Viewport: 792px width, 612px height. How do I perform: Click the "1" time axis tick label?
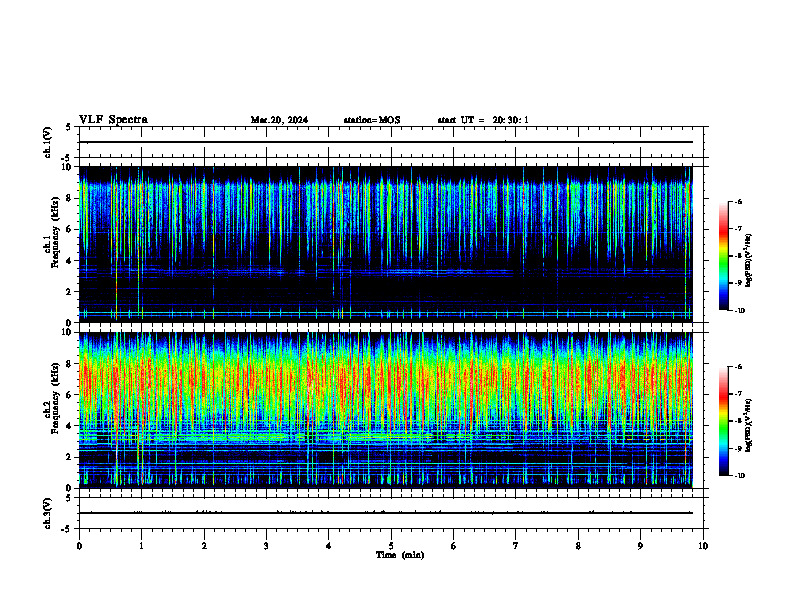[141, 546]
